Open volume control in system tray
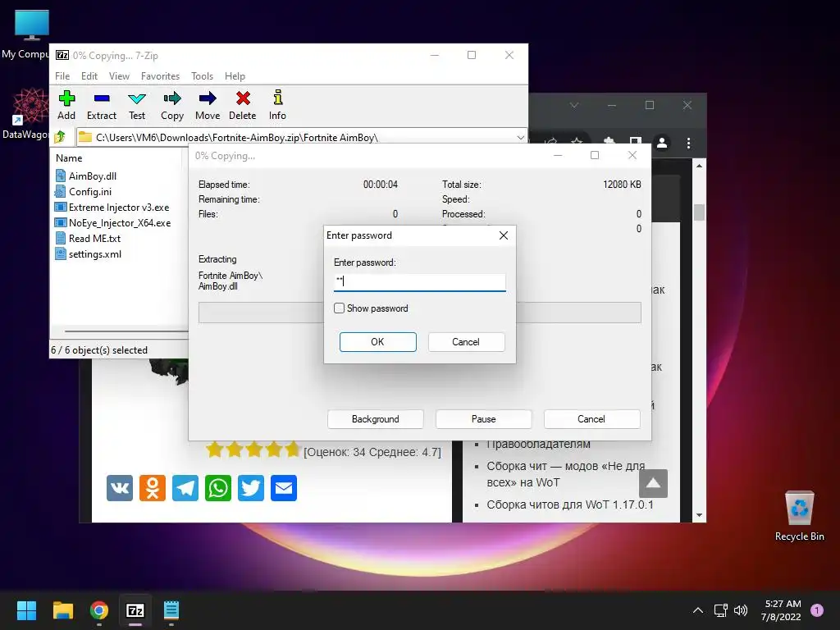Image resolution: width=840 pixels, height=630 pixels. 741,610
